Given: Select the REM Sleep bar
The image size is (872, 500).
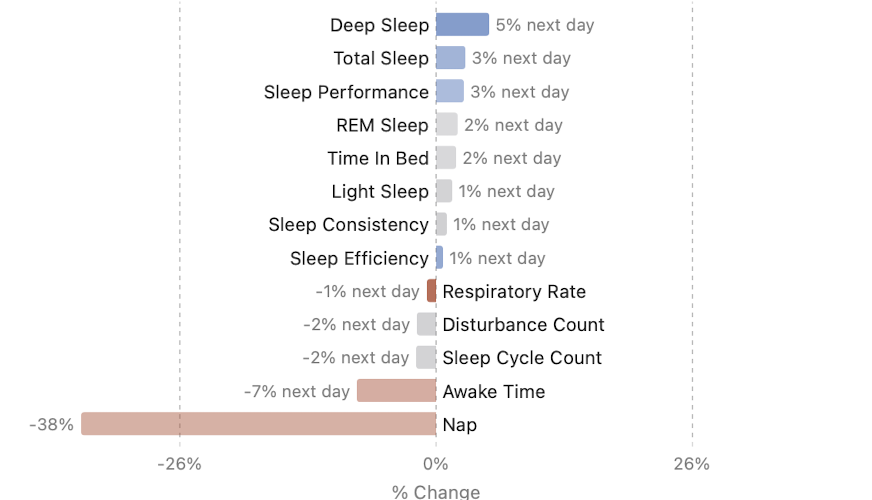Looking at the screenshot, I should click(447, 125).
